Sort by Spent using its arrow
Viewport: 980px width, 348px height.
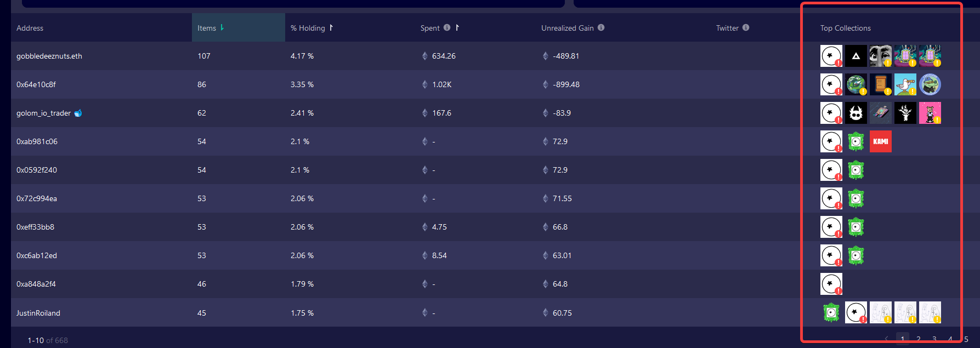[x=457, y=27]
